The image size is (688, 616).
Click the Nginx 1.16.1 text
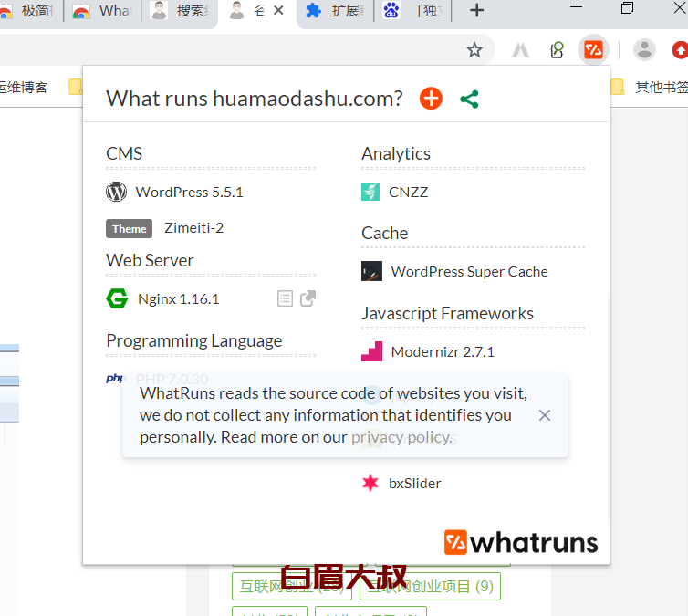(x=178, y=298)
